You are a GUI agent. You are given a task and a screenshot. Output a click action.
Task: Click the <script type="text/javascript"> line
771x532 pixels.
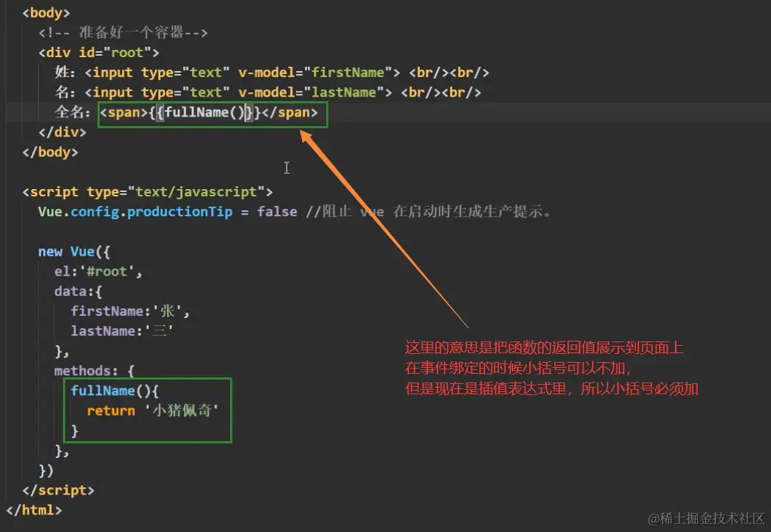pyautogui.click(x=147, y=192)
